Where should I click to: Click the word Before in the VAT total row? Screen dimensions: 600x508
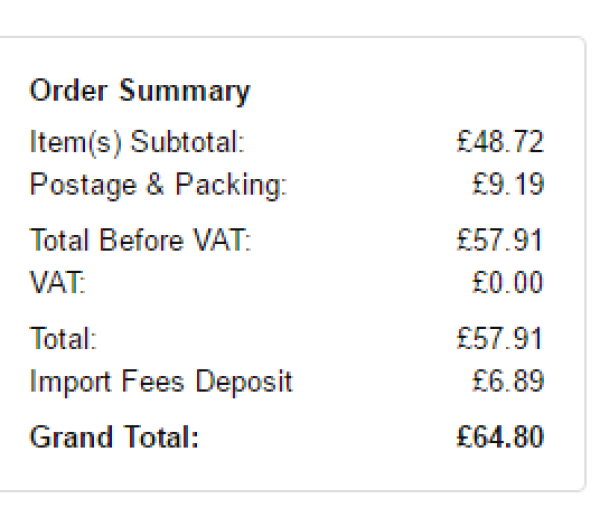pyautogui.click(x=141, y=240)
